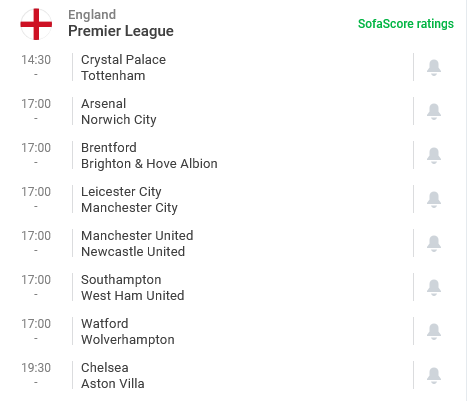Open Manchester City team name
This screenshot has height=401, width=471.
pos(129,208)
